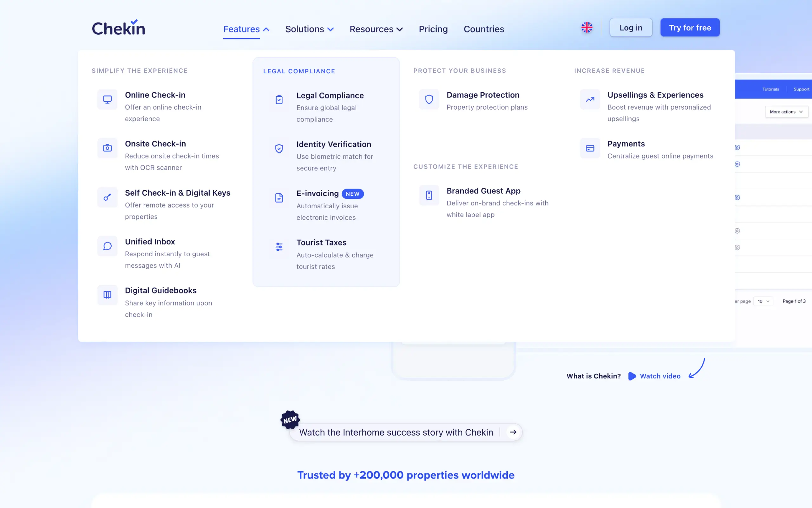
Task: Open the Interhome success story banner
Action: pos(406,432)
